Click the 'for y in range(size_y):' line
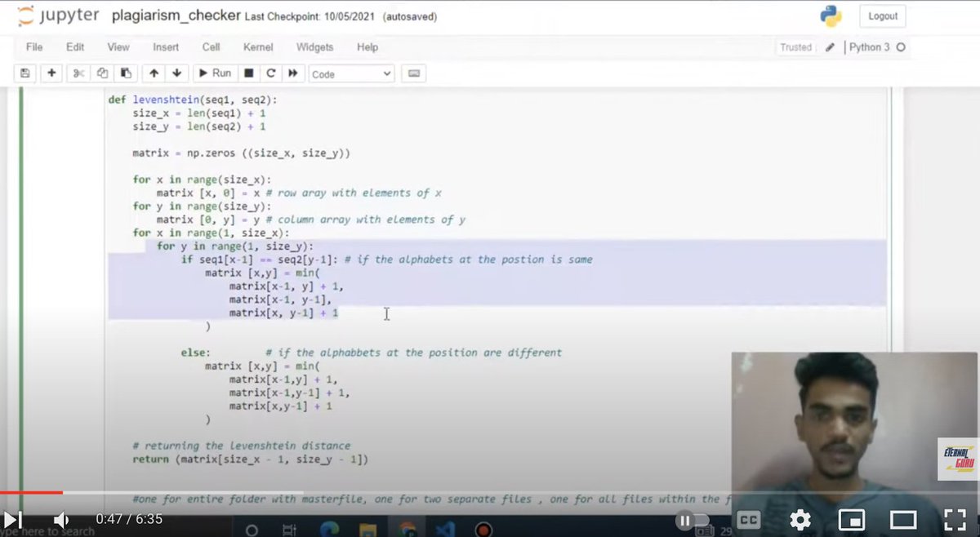Viewport: 980px width, 537px height. tap(202, 206)
